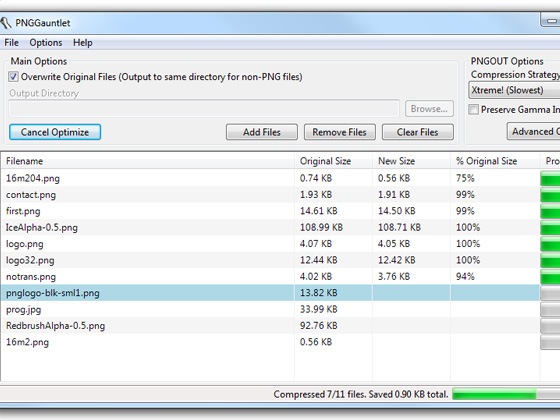Minimize the PNGGauntlet window
This screenshot has height=420, width=560.
click(551, 20)
